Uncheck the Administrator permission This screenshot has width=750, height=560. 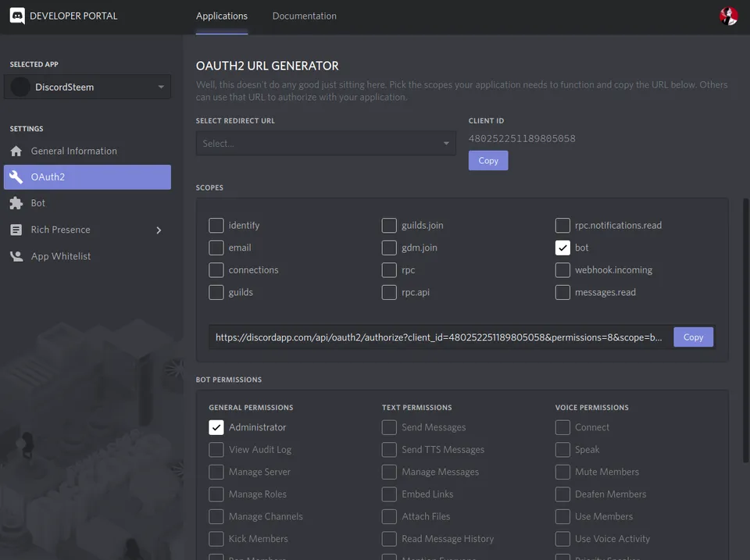click(216, 427)
